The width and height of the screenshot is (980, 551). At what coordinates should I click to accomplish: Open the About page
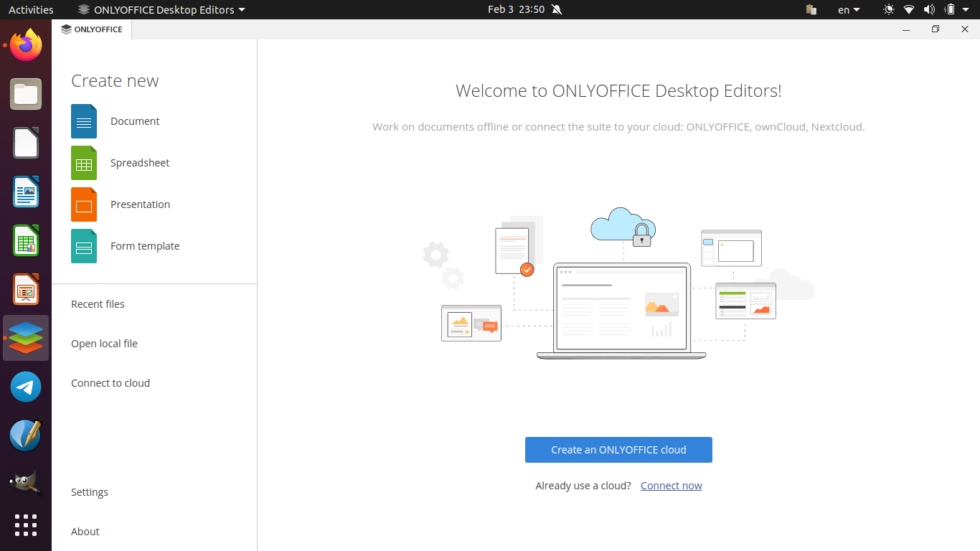tap(85, 532)
